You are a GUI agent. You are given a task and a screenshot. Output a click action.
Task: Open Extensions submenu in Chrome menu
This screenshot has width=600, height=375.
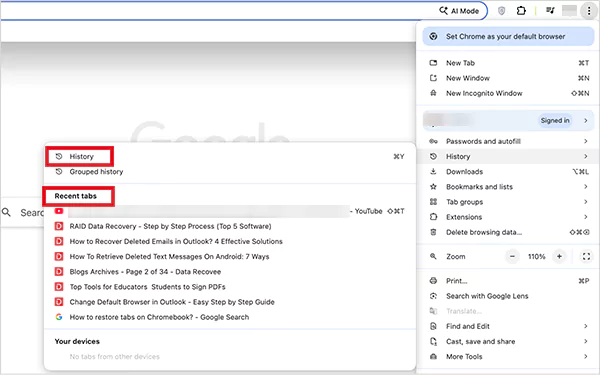point(508,217)
